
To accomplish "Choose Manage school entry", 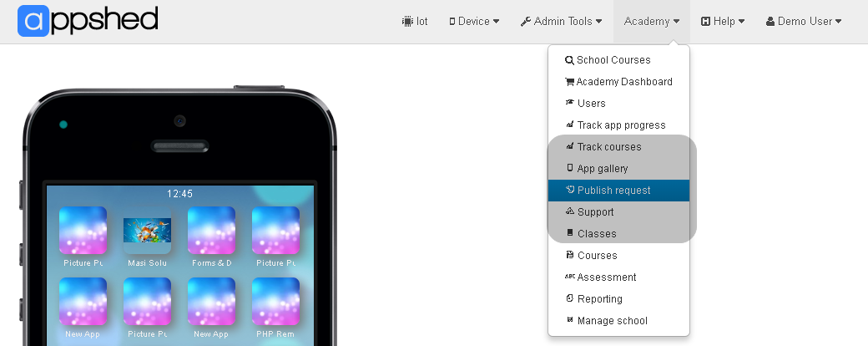I will pyautogui.click(x=618, y=320).
